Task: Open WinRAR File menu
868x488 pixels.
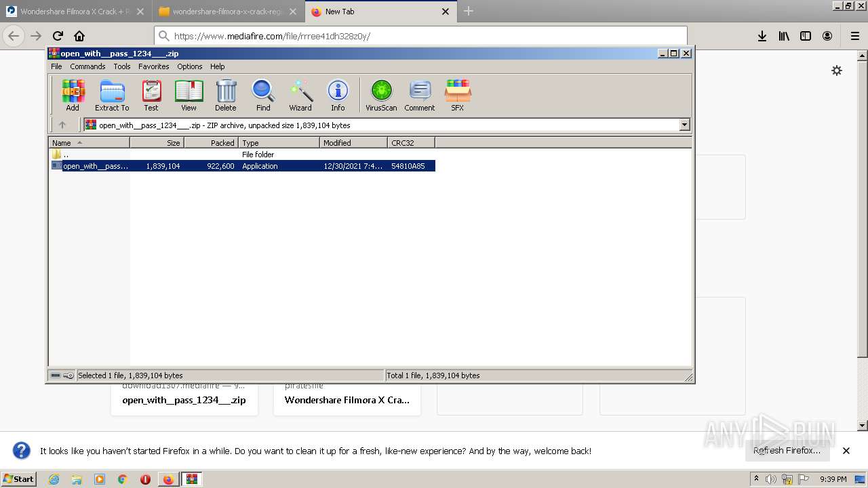Action: 56,66
